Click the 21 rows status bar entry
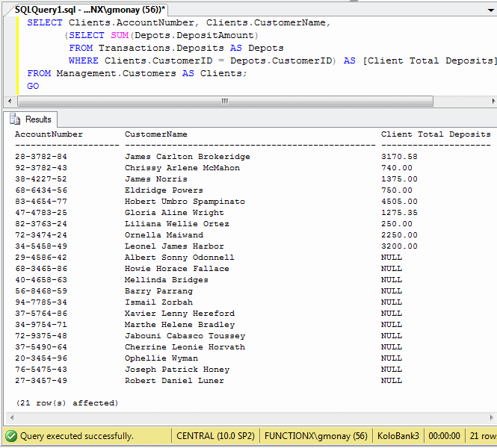 pos(483,436)
